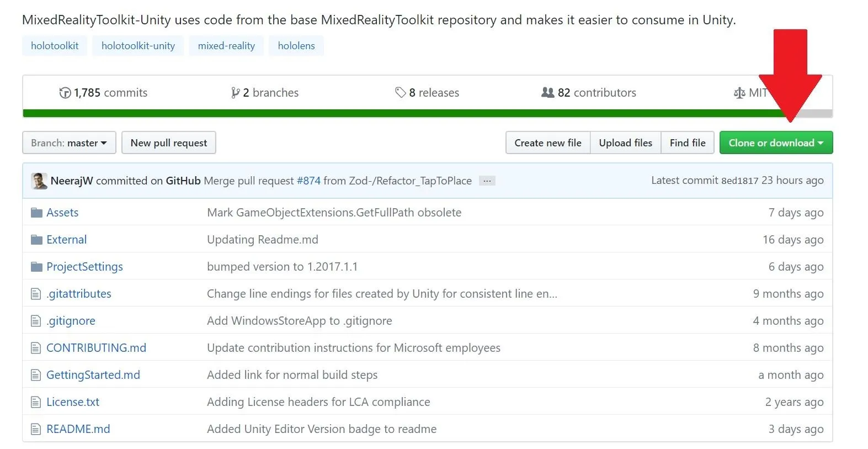Click the 'Merge pull request' commit message text

(249, 181)
